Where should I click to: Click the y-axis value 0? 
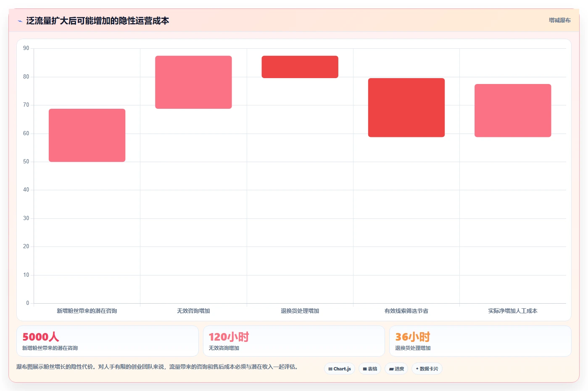tap(28, 303)
